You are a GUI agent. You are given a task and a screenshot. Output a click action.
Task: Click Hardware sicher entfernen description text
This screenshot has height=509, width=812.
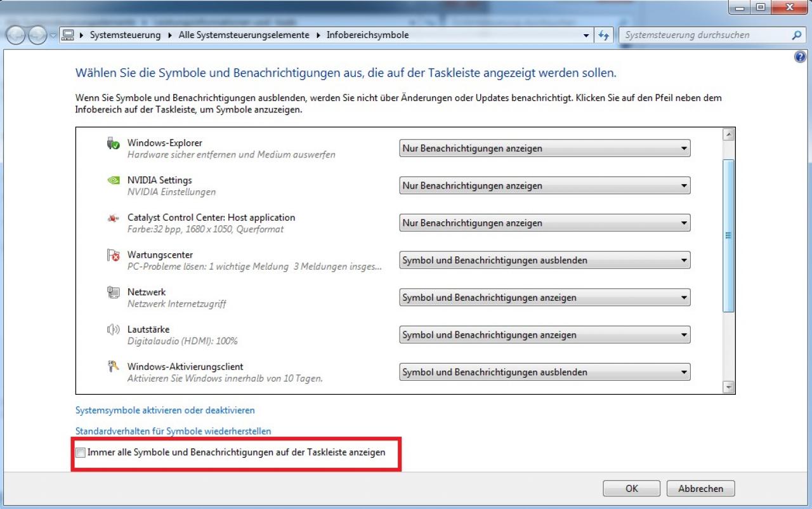click(232, 155)
